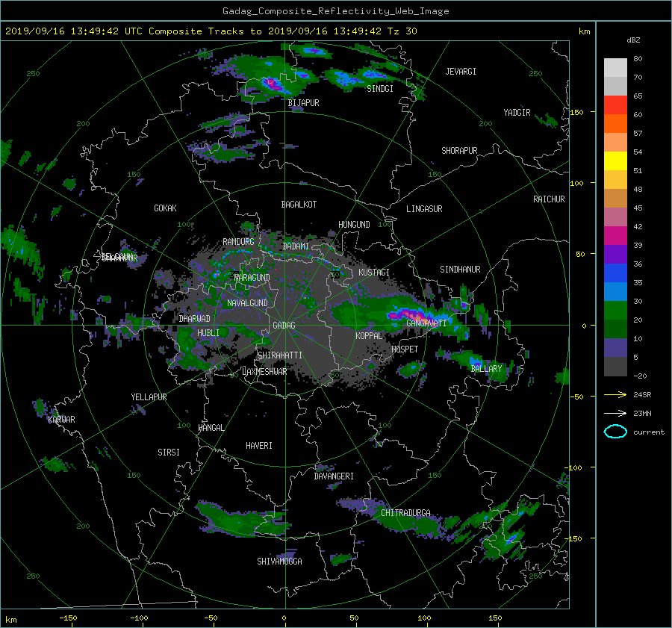
Task: Click the '24SR' legend label
Action: [642, 395]
